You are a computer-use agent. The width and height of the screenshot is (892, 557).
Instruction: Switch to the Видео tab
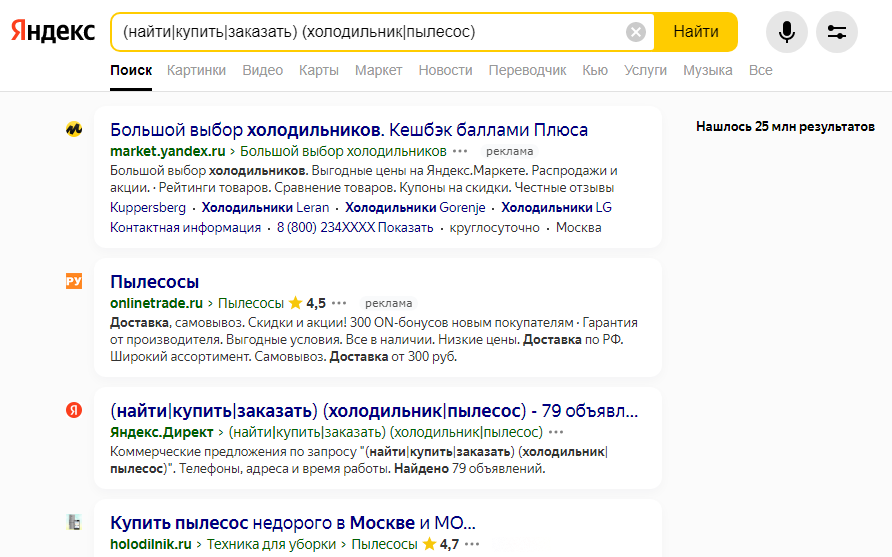coord(262,71)
